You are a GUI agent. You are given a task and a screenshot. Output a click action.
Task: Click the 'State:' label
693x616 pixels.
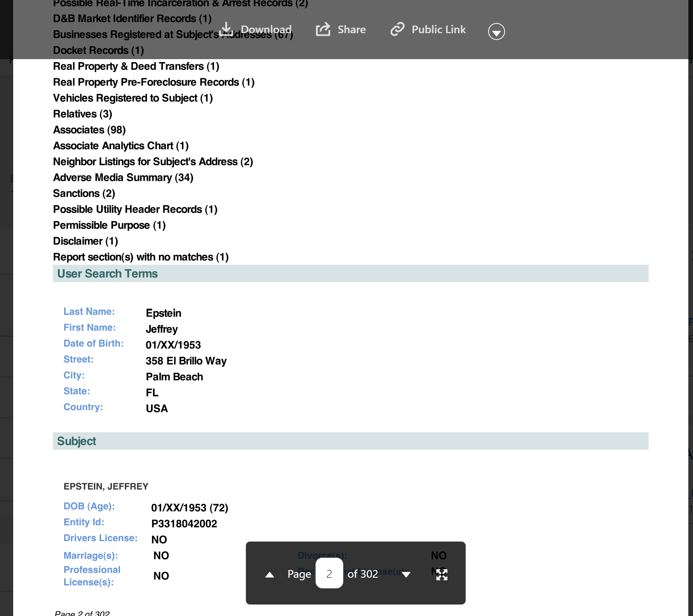coord(77,391)
